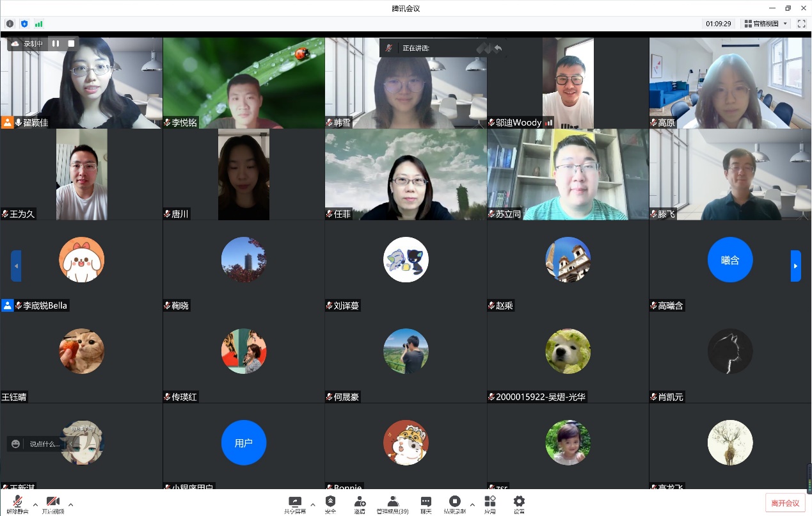Open the Settings (设置) gear
The width and height of the screenshot is (812, 516).
click(x=519, y=504)
